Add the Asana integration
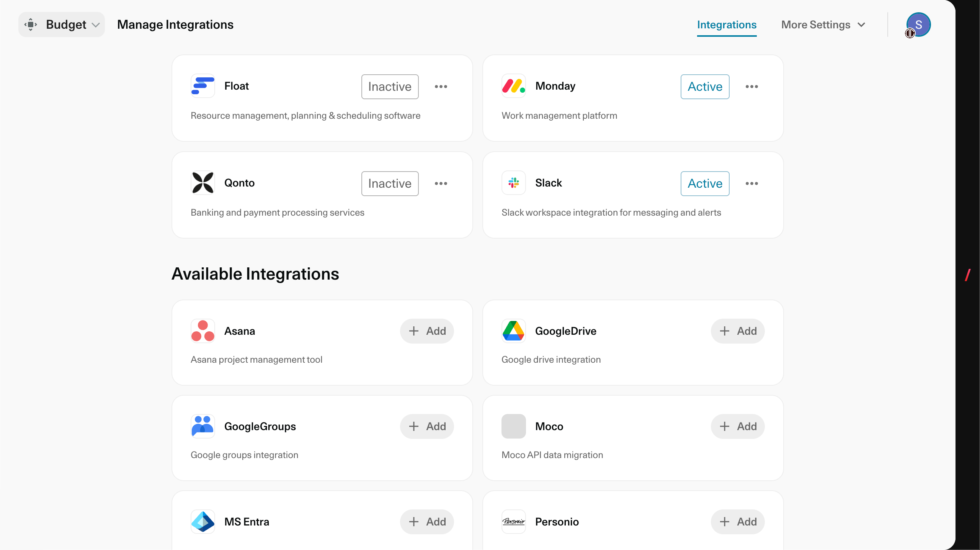This screenshot has width=980, height=550. (427, 331)
